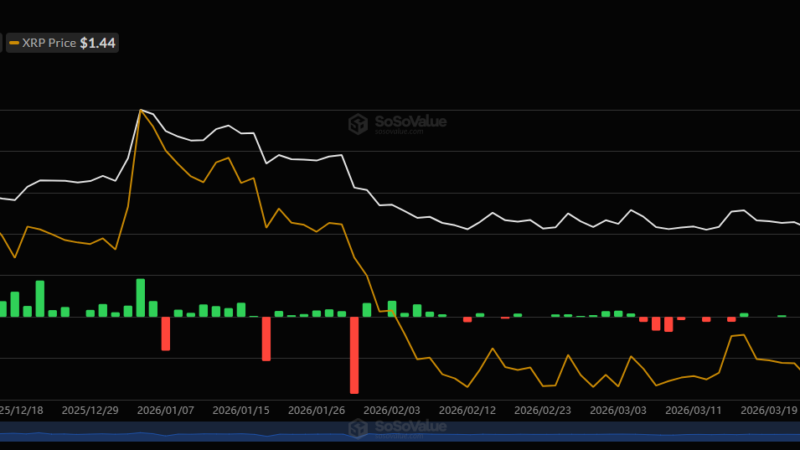Image resolution: width=800 pixels, height=450 pixels.
Task: Select the 2026/02/12 date label
Action: [467, 410]
